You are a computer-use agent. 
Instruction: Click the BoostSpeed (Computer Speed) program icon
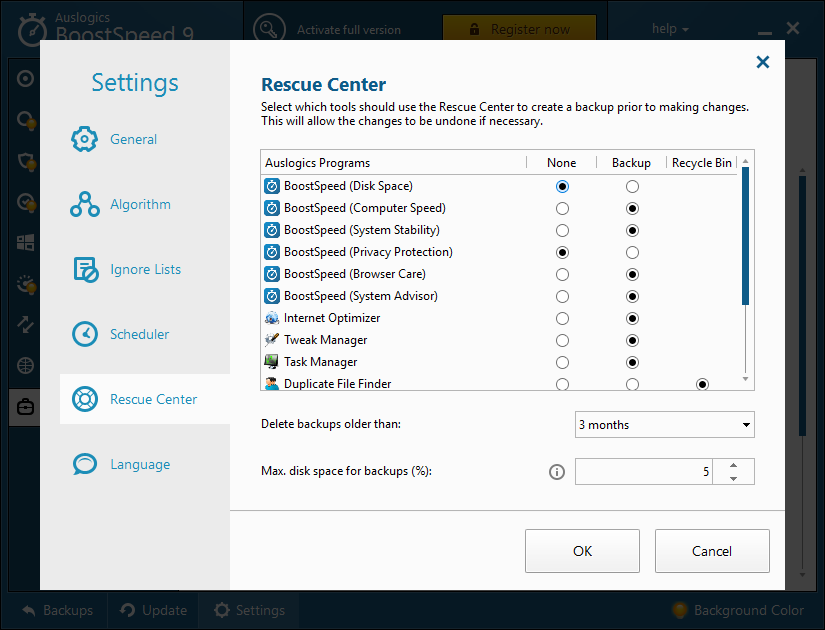pos(271,208)
